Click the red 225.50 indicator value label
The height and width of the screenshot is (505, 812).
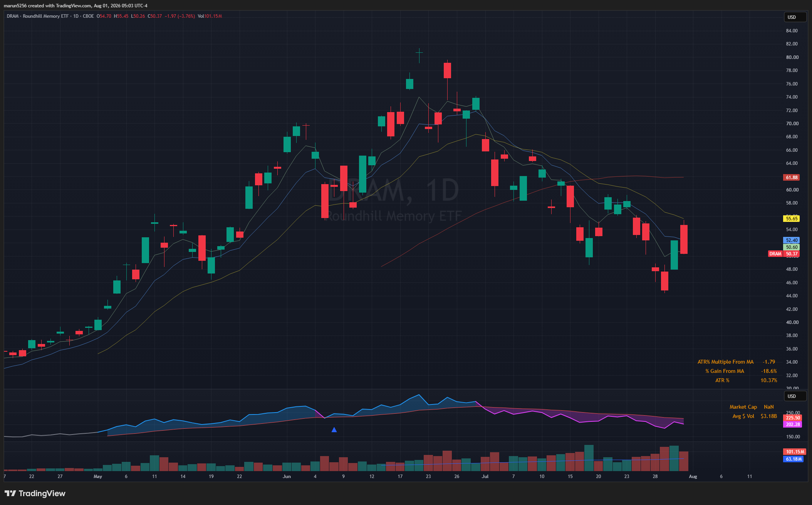[792, 418]
